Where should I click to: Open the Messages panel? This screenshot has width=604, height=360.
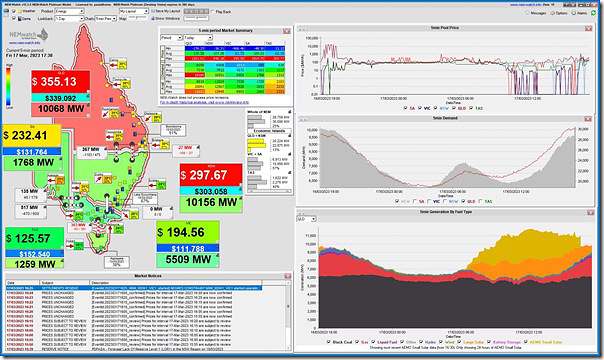click(536, 13)
